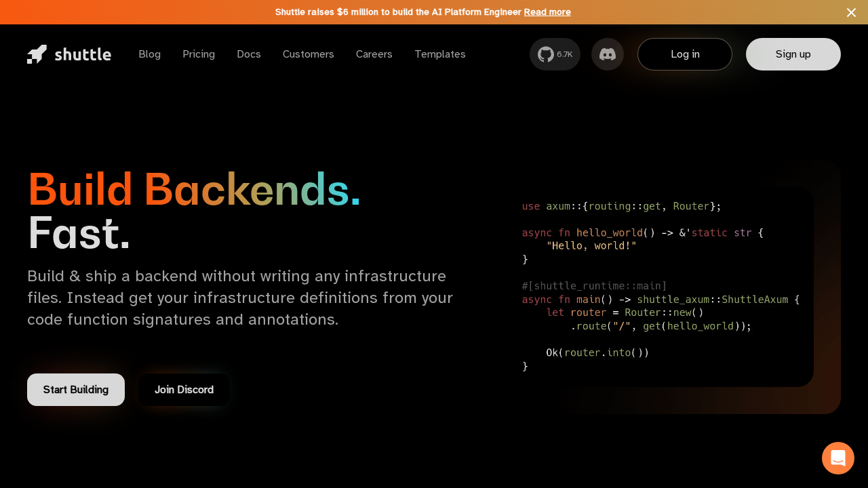This screenshot has width=868, height=488.
Task: Navigate to Docs
Action: (x=248, y=54)
